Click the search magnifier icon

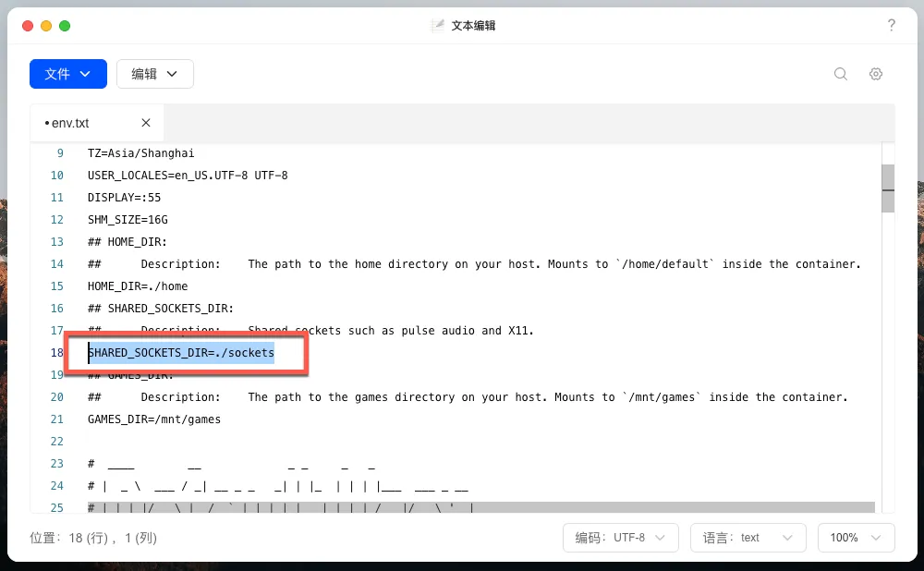coord(840,74)
